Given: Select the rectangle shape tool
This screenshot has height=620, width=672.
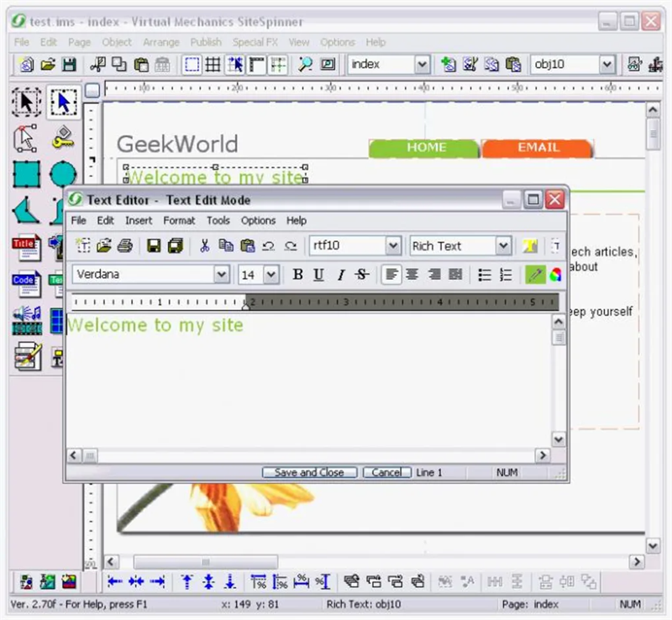Looking at the screenshot, I should point(27,175).
